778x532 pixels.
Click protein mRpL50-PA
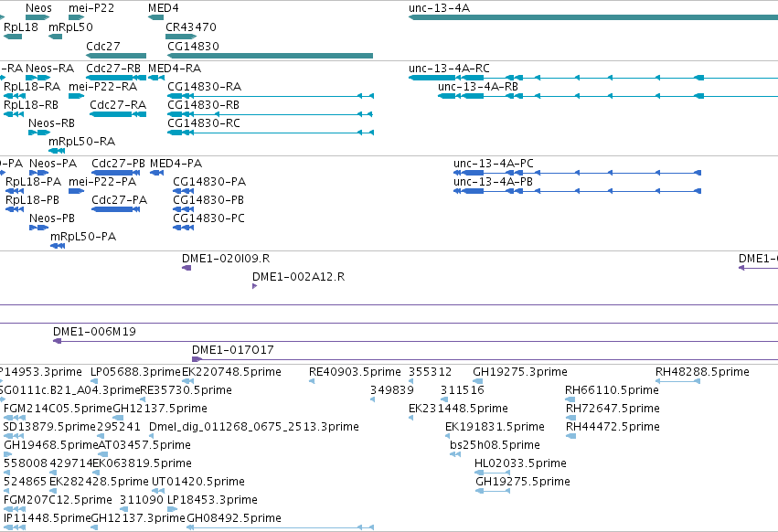coord(58,246)
